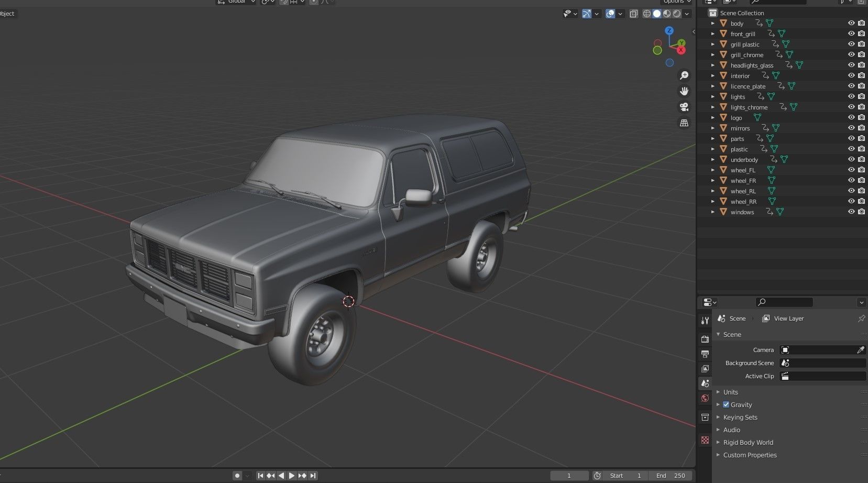Viewport: 868px width, 483px height.
Task: Jump to the first frame
Action: coord(260,476)
